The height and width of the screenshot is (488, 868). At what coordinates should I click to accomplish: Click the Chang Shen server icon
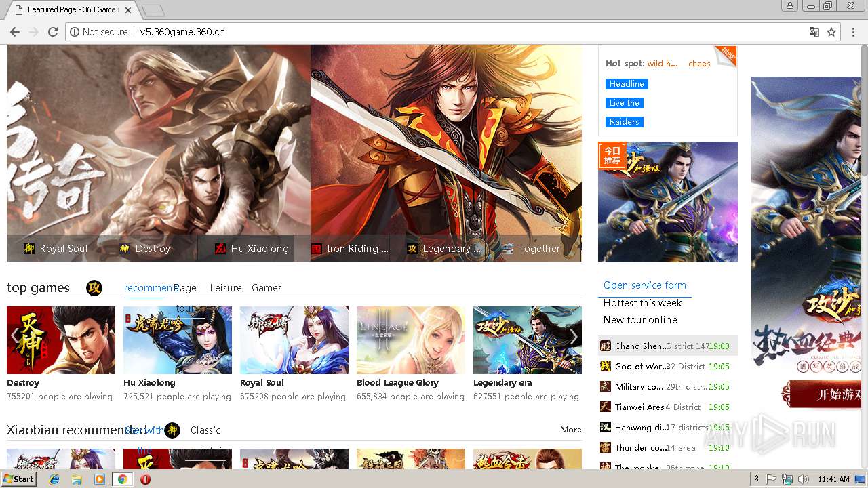tap(606, 346)
